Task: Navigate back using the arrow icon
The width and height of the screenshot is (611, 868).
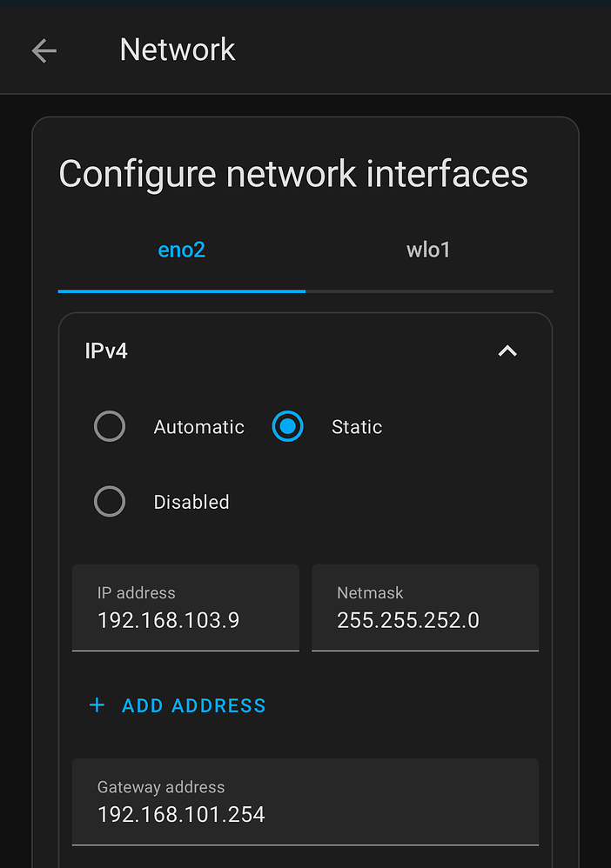Action: (x=44, y=50)
